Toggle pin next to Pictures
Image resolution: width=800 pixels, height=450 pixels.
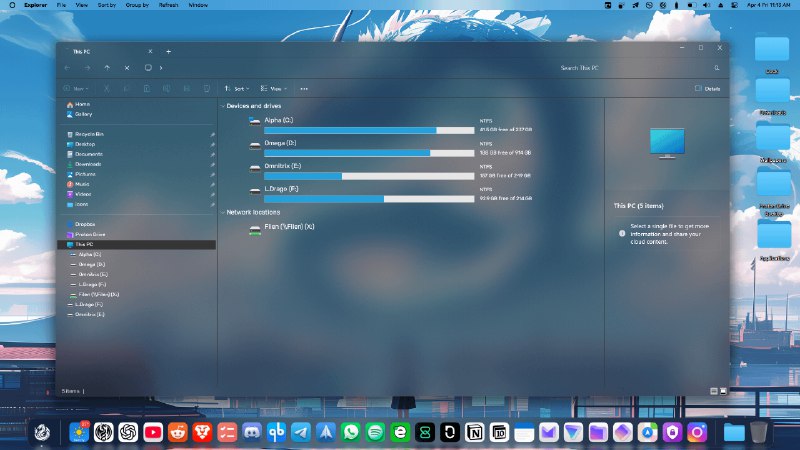(x=212, y=174)
